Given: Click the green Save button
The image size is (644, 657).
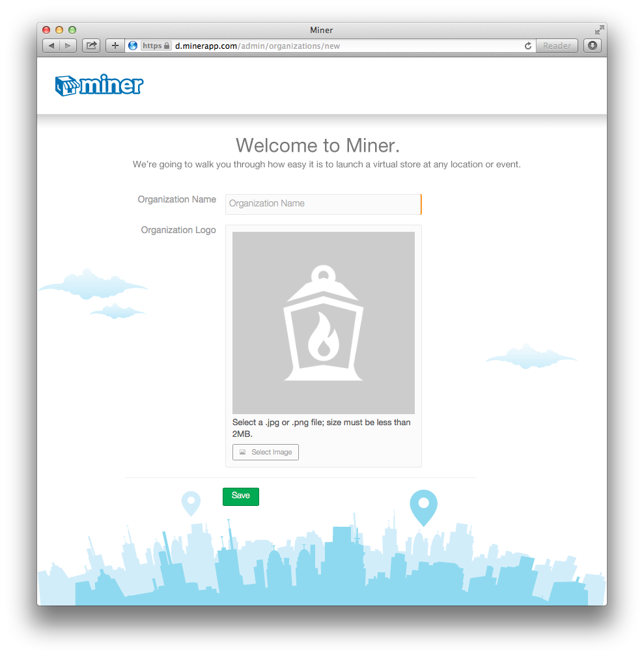Looking at the screenshot, I should (241, 497).
